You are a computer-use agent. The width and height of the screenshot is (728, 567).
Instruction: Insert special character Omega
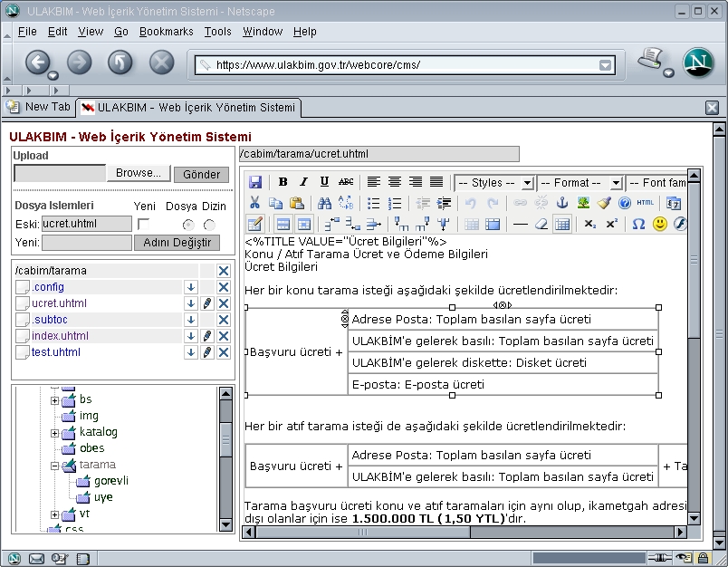point(639,225)
